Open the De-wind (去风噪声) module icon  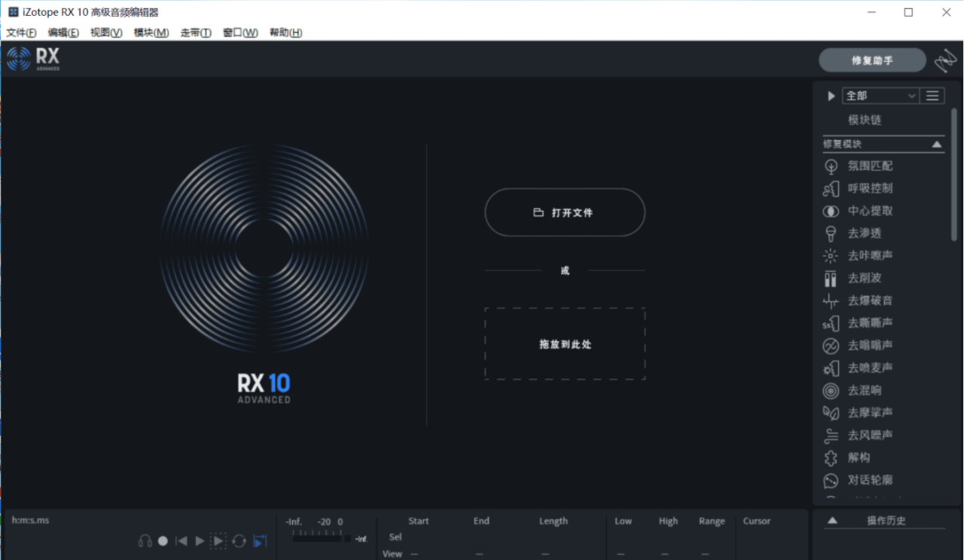click(x=831, y=435)
